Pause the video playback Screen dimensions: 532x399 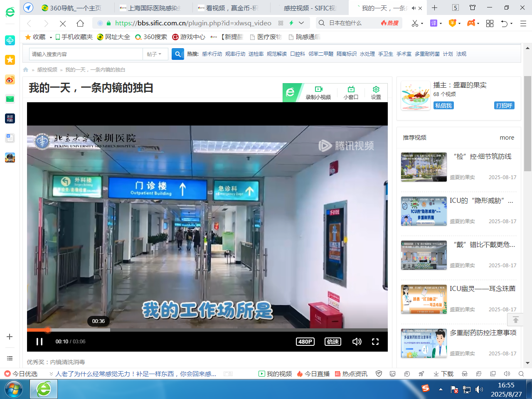point(39,342)
